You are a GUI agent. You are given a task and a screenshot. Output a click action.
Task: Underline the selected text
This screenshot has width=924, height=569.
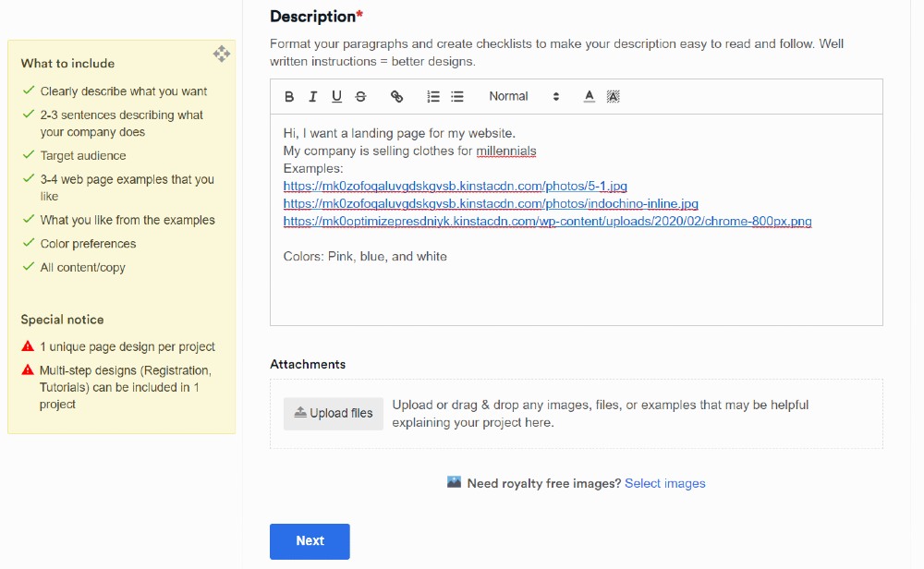coord(336,97)
